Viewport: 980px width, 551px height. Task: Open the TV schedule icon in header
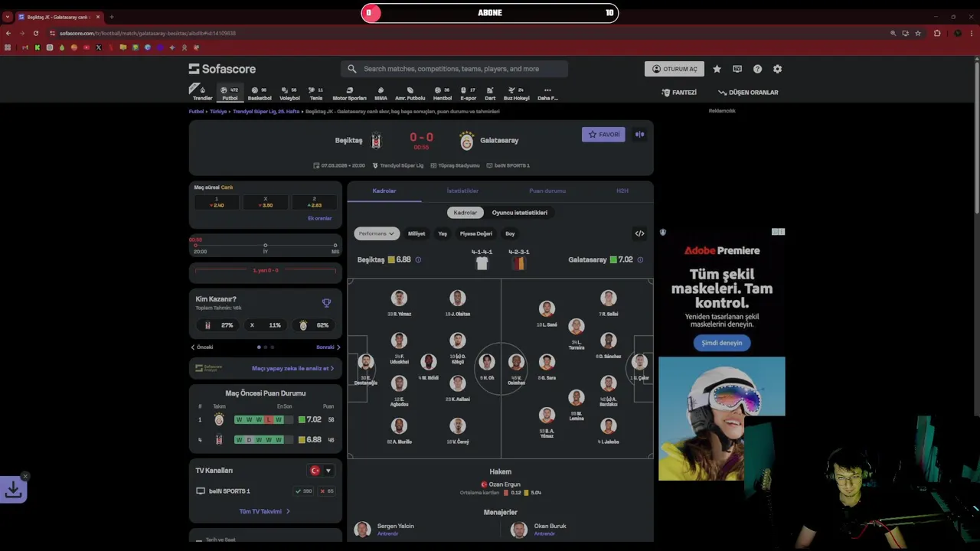(x=737, y=69)
